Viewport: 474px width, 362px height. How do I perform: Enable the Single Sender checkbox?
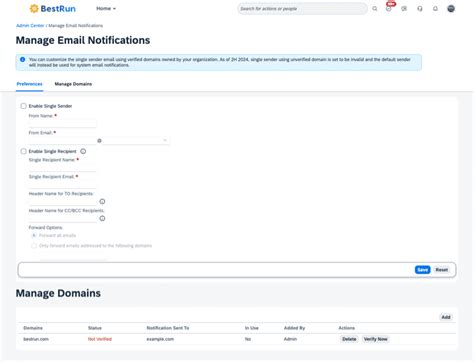click(23, 106)
